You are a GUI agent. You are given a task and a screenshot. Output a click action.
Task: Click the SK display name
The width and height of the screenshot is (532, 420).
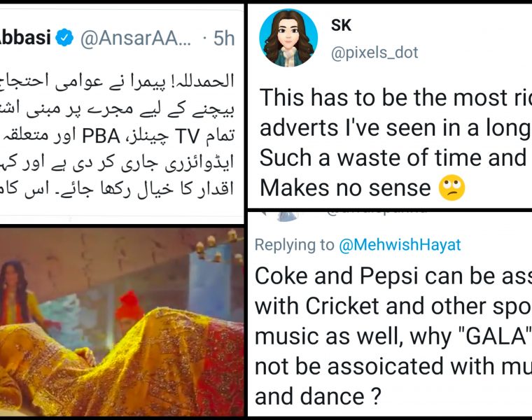click(x=341, y=25)
